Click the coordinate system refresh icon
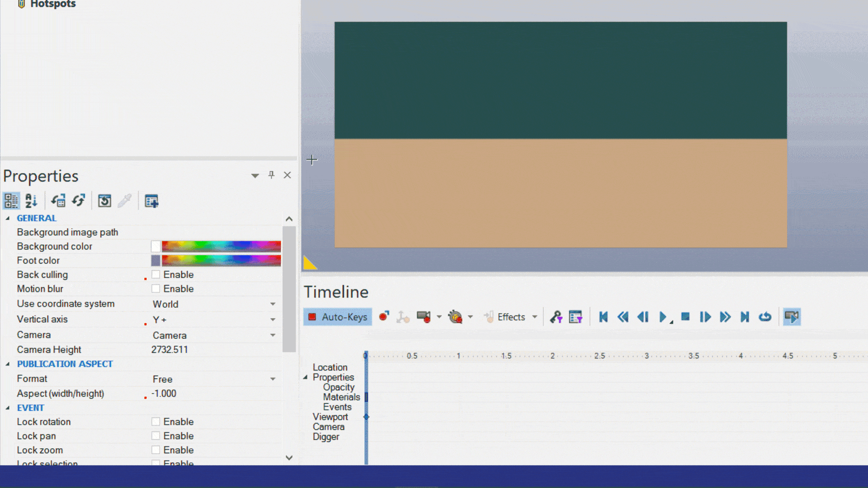This screenshot has height=488, width=868. click(78, 201)
